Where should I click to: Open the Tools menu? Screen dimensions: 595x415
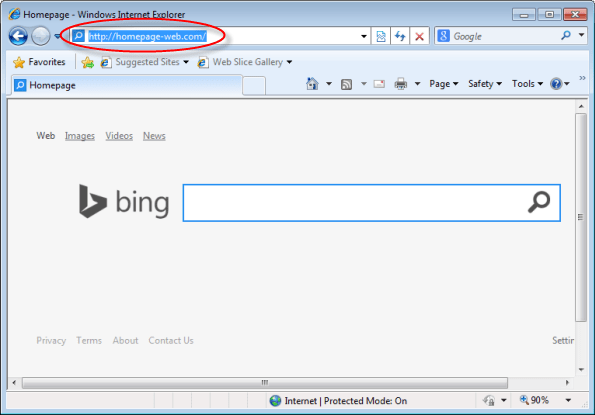527,84
